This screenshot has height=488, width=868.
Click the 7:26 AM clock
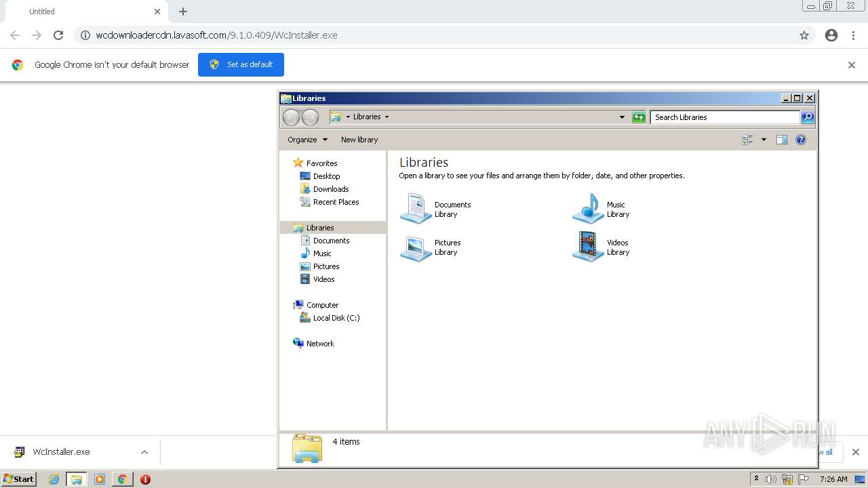tap(833, 479)
